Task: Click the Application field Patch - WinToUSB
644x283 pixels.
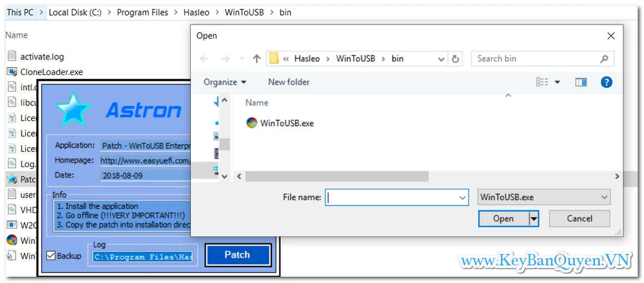Action: 146,145
